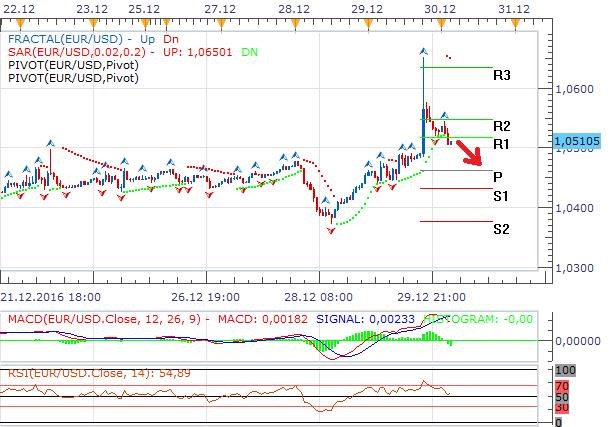Click the 28.12 date on the top axis
Viewport: 610px width, 427px height.
pos(293,8)
